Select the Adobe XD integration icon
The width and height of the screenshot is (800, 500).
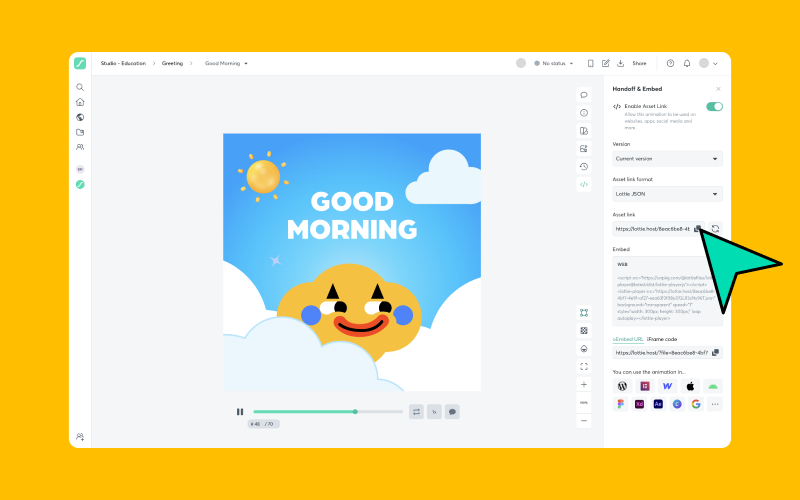(639, 404)
